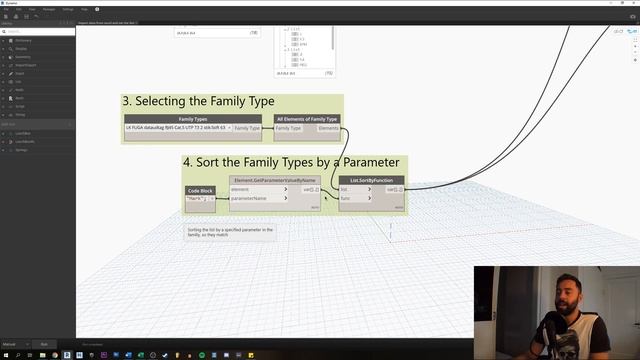Viewport: 640px width, 360px height.
Task: Click the Undo toolbar icon
Action: click(x=36, y=16)
